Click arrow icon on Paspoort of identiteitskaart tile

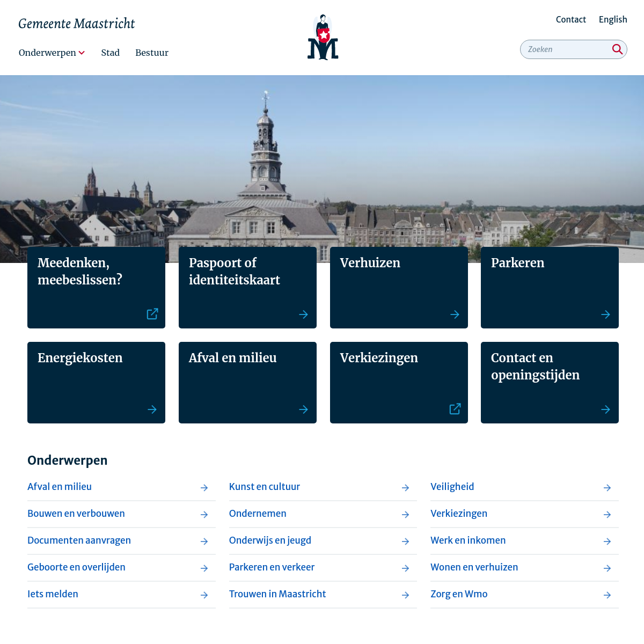pyautogui.click(x=304, y=314)
